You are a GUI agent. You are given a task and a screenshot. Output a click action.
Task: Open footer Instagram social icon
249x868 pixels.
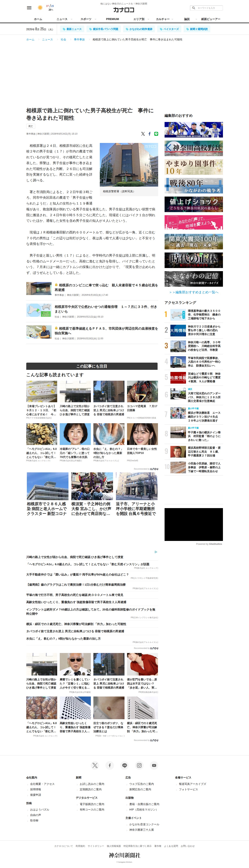[x=139, y=765]
